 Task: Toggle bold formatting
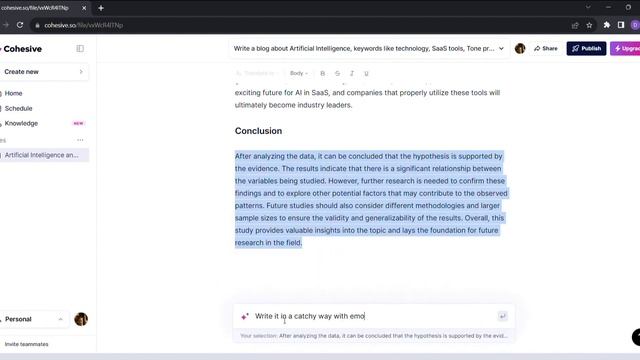322,73
